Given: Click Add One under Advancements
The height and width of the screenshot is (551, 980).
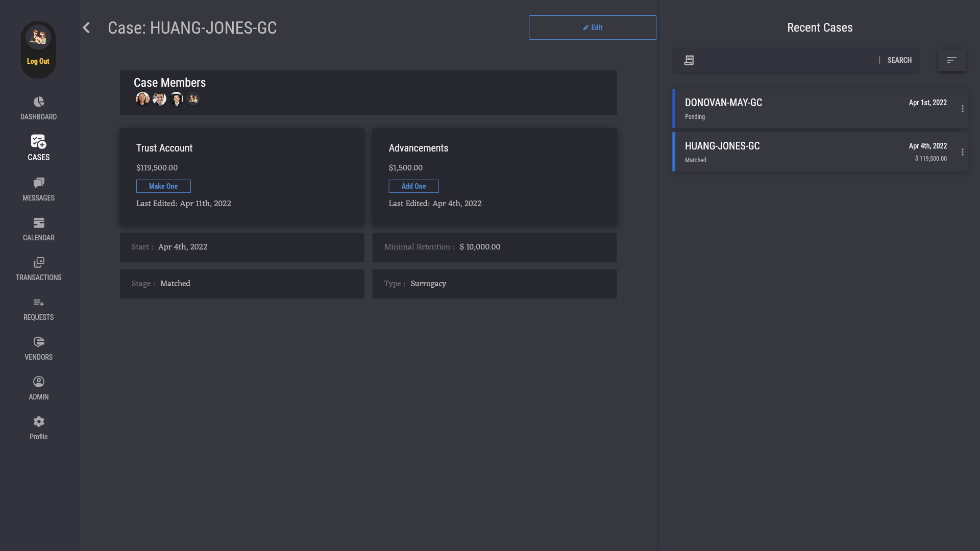Looking at the screenshot, I should click(413, 186).
